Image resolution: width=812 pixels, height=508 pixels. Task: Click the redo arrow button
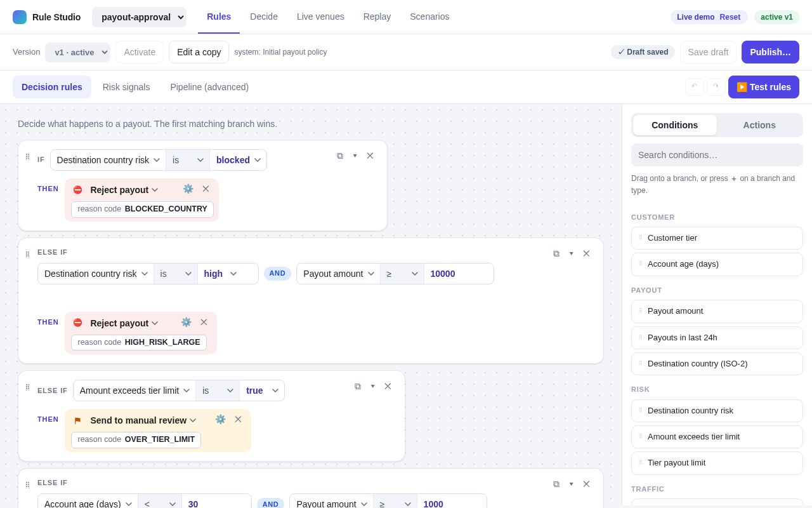[x=716, y=87]
